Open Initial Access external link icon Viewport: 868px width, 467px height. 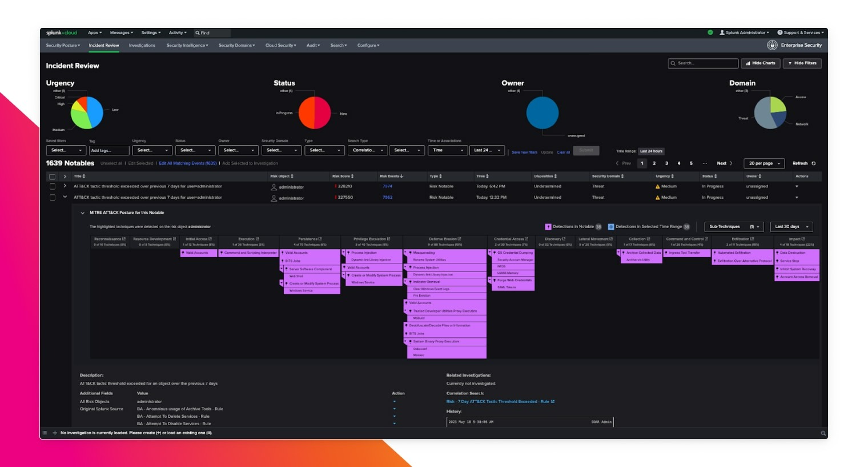(210, 239)
